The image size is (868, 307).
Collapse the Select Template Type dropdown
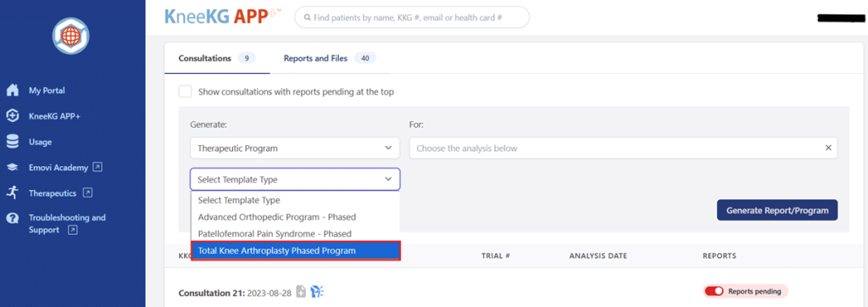[295, 179]
